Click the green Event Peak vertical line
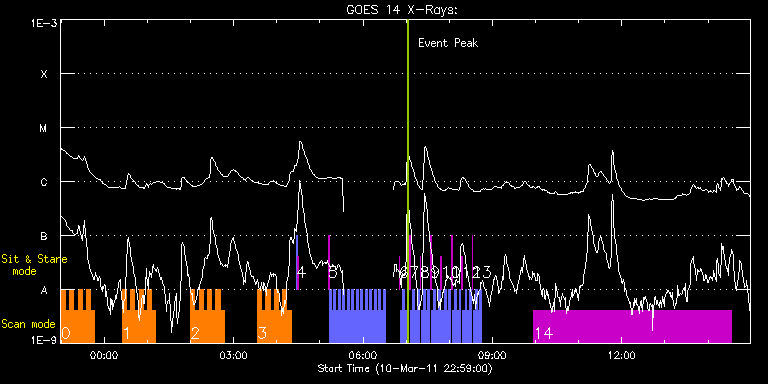 (408, 181)
